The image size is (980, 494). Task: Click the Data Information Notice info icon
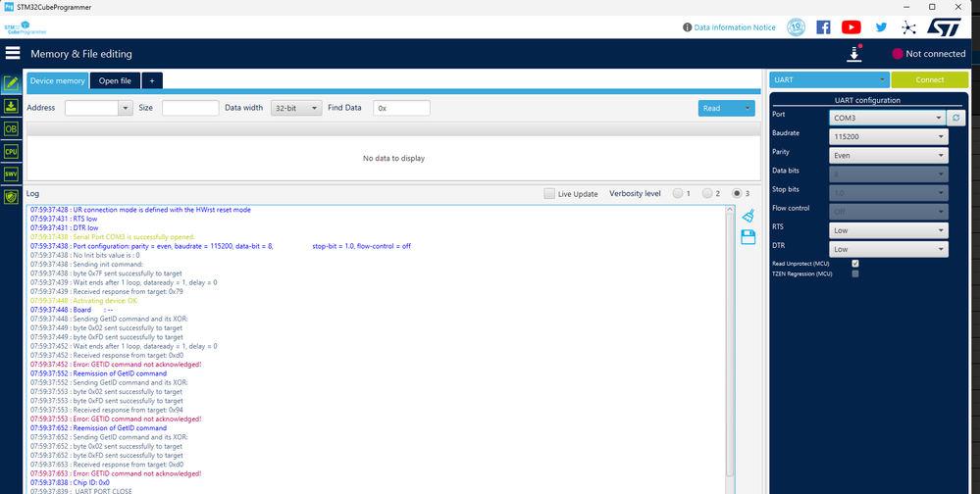pos(687,27)
